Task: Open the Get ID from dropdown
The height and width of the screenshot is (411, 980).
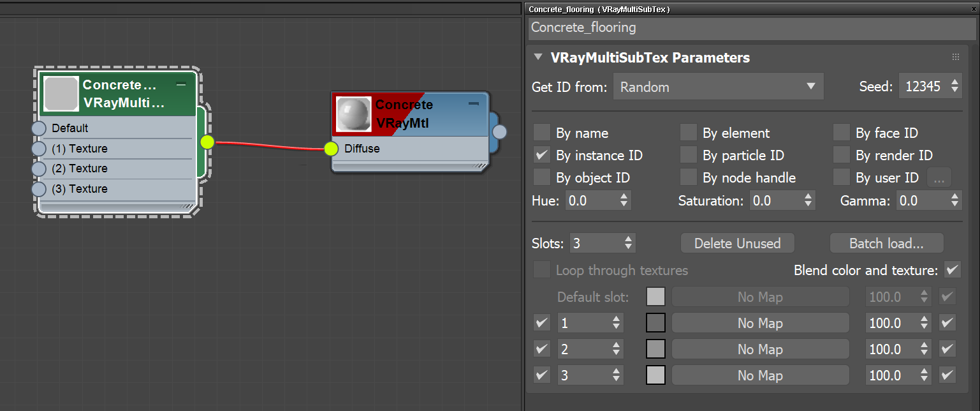Action: click(718, 86)
